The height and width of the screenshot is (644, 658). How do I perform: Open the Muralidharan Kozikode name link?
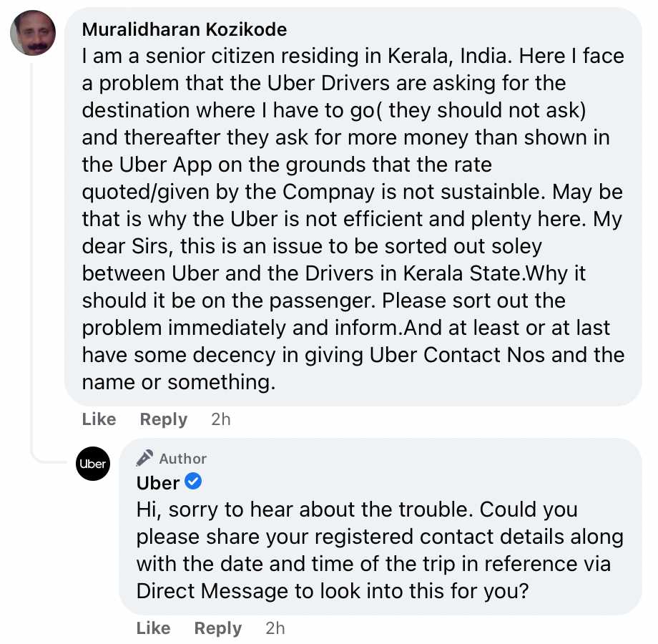coord(185,29)
